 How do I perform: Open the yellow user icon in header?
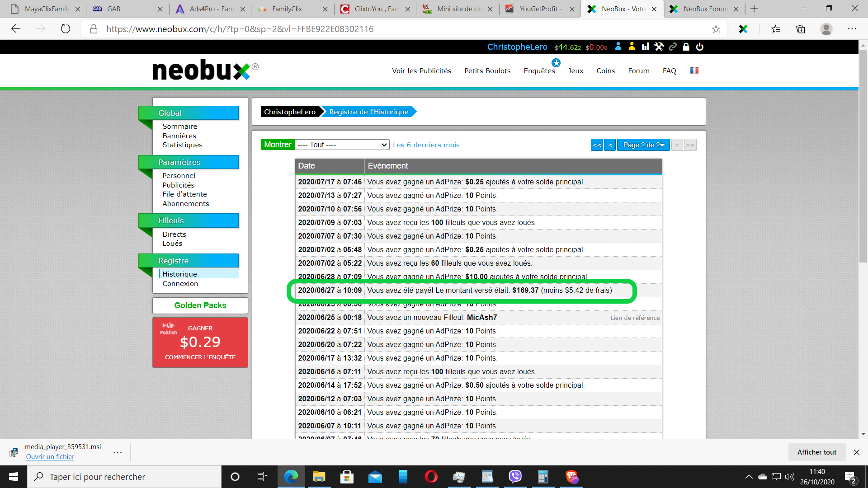pyautogui.click(x=632, y=47)
